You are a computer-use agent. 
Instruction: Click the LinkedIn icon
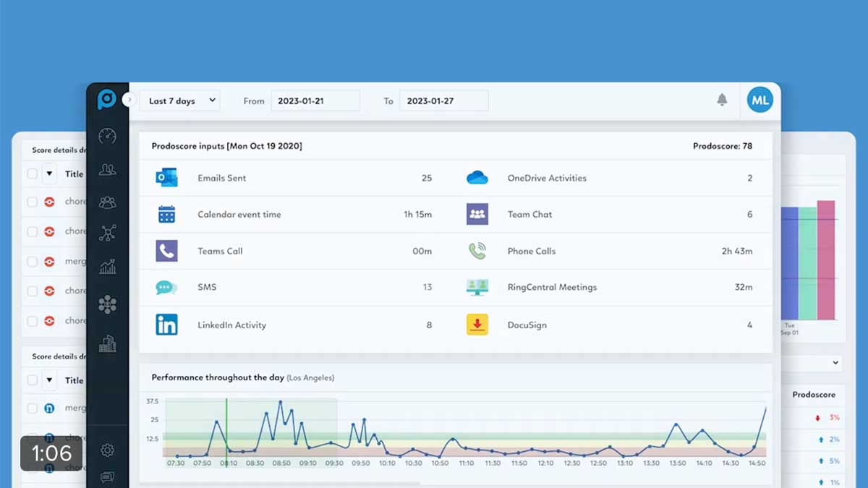point(166,325)
